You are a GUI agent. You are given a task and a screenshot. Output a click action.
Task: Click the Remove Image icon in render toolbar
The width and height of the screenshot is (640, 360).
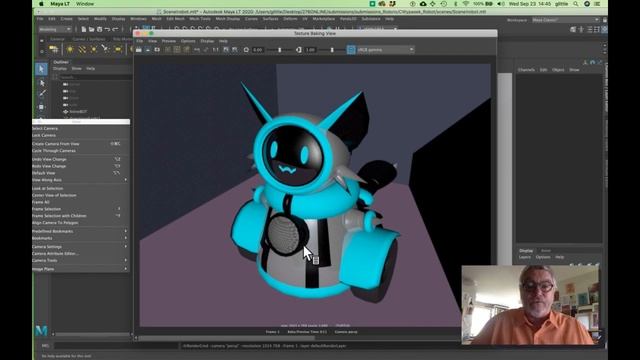[x=235, y=50]
